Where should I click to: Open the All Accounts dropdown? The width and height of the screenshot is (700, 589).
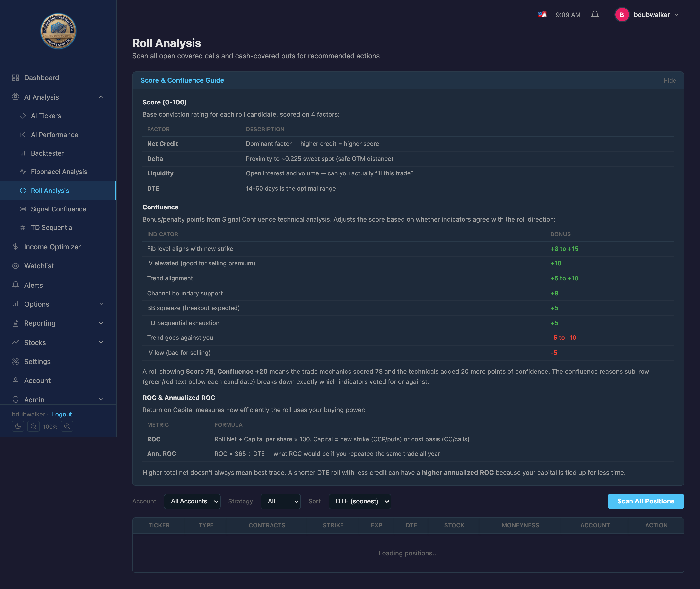pos(192,501)
